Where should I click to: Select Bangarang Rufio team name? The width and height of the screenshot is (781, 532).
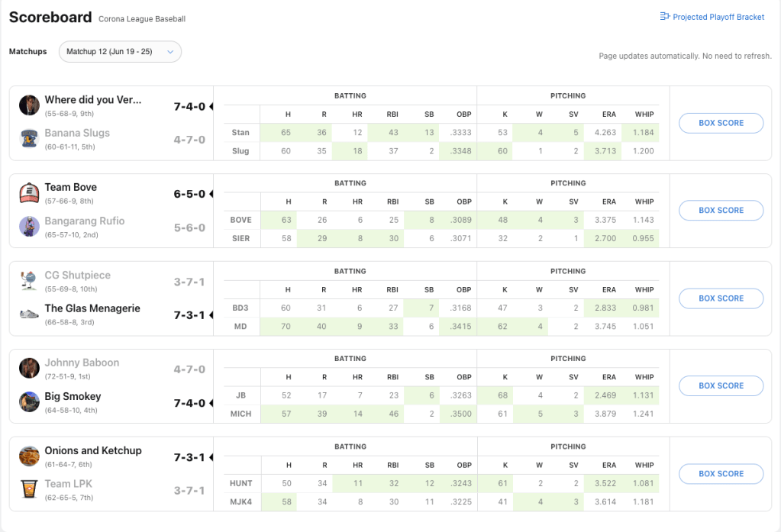coord(84,221)
